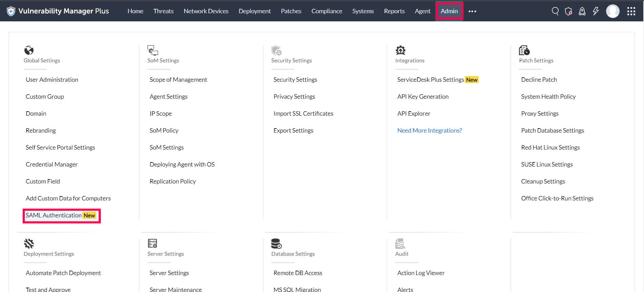The image size is (644, 292).
Task: Open the lightning bolt quick actions icon
Action: point(596,11)
